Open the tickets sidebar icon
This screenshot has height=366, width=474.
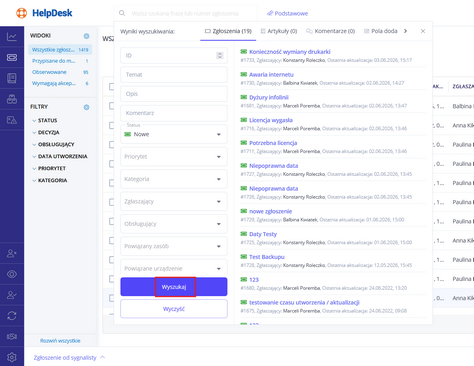tap(12, 57)
